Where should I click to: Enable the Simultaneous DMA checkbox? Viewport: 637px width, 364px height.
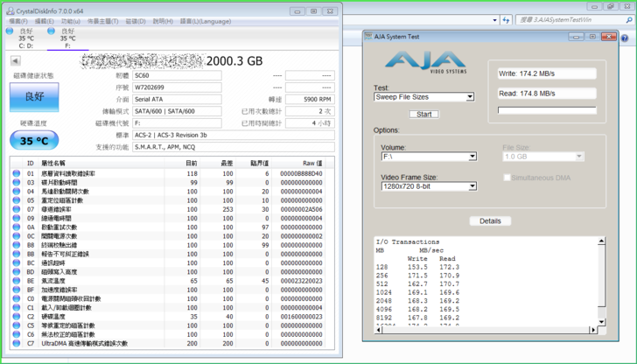pos(507,178)
